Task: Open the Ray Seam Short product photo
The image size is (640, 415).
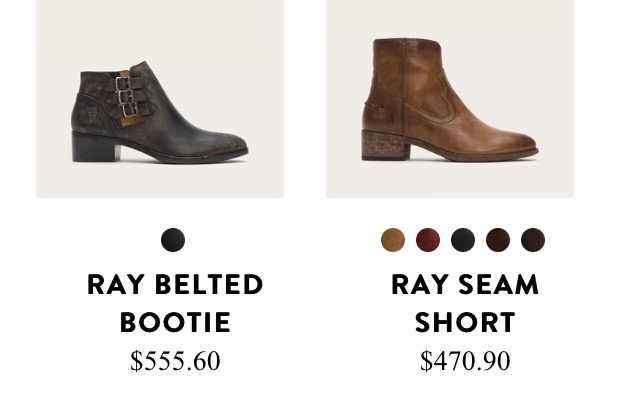Action: (449, 100)
